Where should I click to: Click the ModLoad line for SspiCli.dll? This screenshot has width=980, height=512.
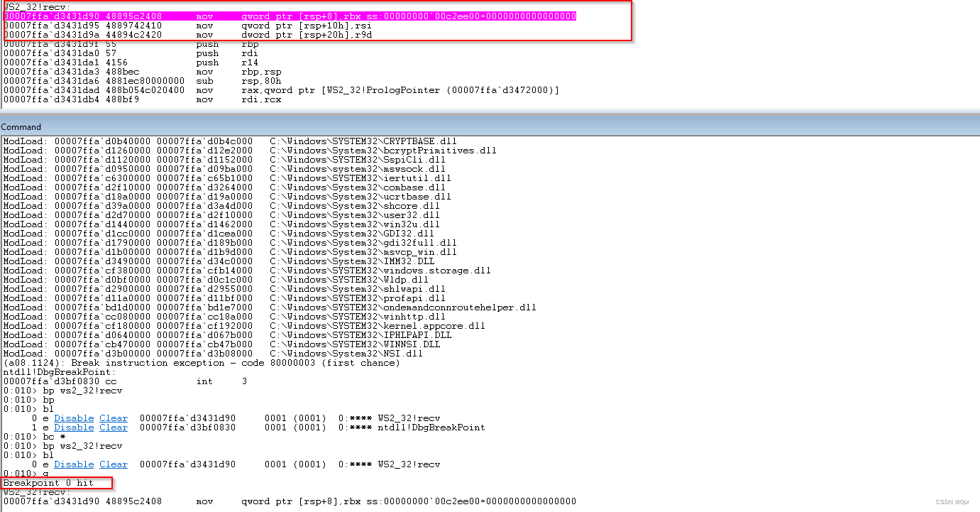[225, 160]
